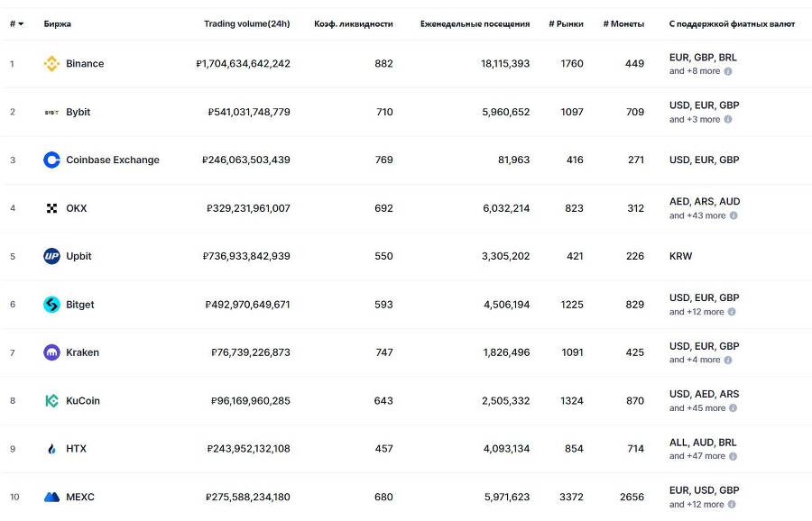Click the Coinbase Exchange logo icon
812x521 pixels.
pos(51,160)
